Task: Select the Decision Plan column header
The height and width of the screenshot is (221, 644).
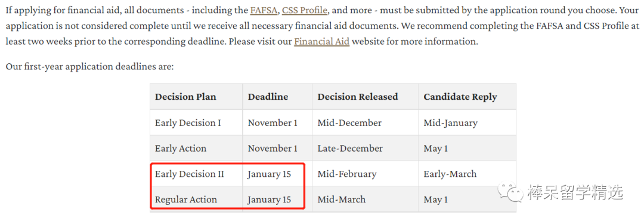Action: point(185,97)
